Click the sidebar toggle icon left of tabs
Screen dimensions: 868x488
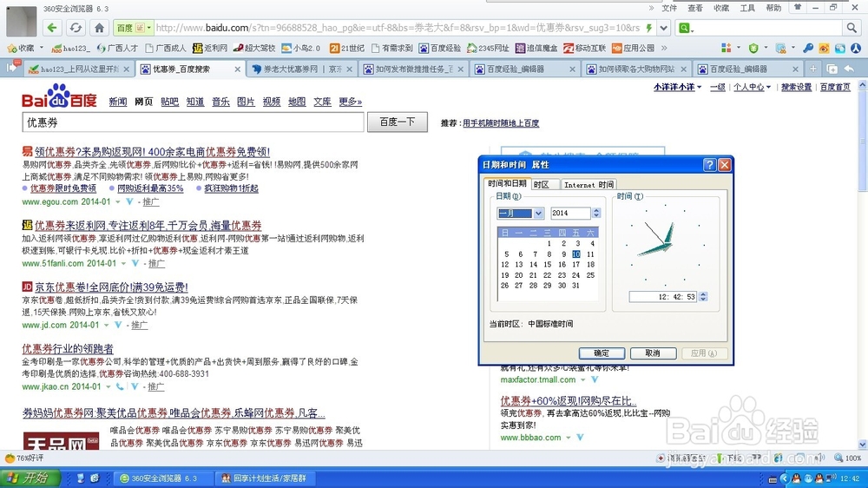pyautogui.click(x=12, y=68)
